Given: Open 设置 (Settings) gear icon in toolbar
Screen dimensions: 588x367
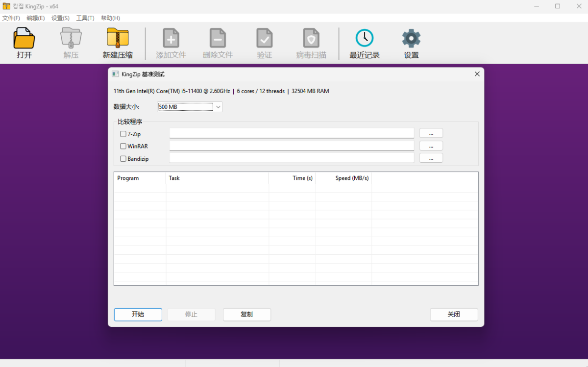Looking at the screenshot, I should click(411, 38).
